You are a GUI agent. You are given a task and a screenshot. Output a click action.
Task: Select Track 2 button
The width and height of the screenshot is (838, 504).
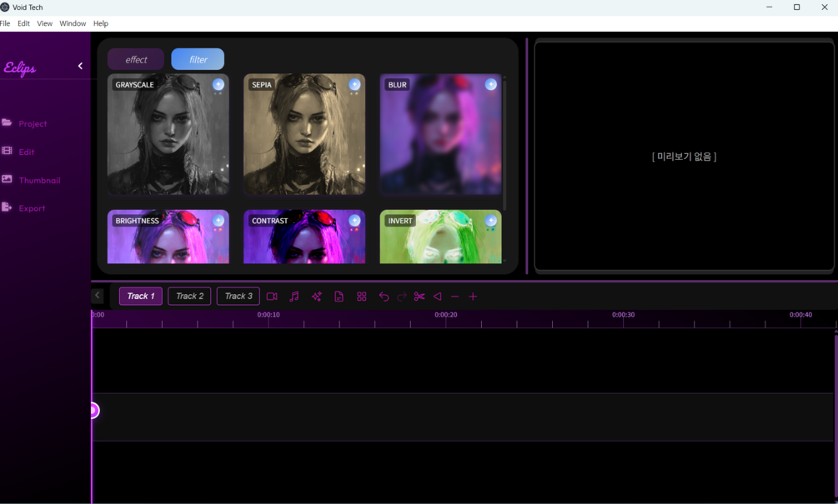coord(190,297)
